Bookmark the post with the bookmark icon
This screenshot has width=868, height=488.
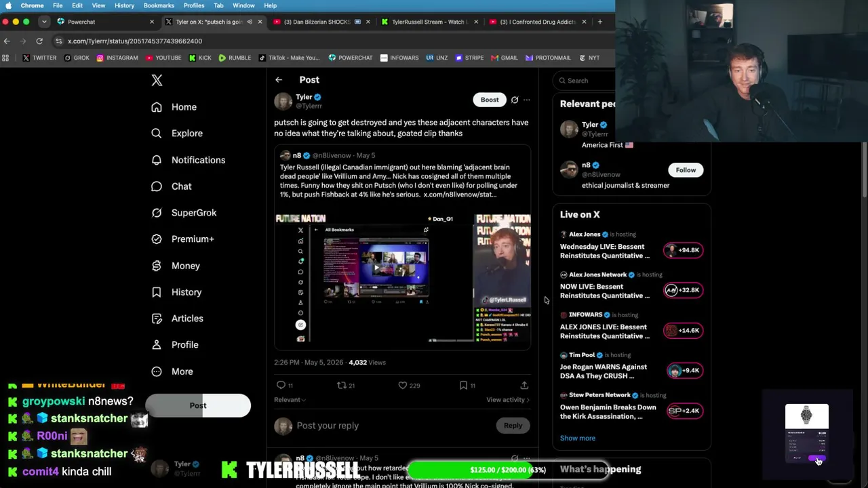463,385
